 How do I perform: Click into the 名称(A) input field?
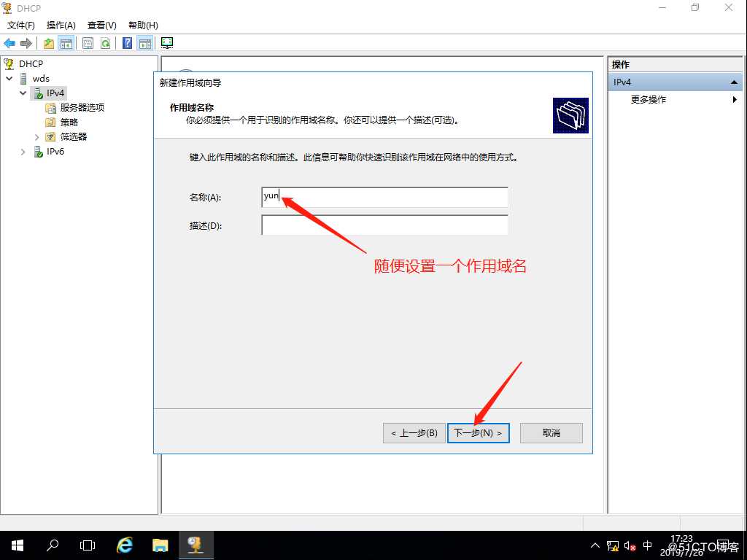384,197
